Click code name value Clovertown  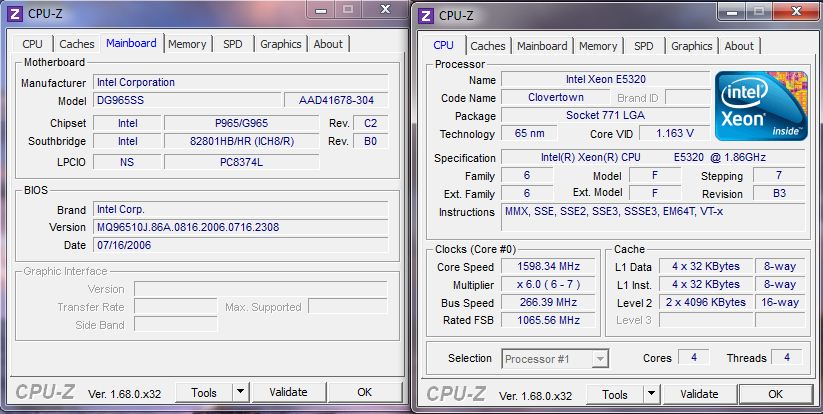point(555,97)
